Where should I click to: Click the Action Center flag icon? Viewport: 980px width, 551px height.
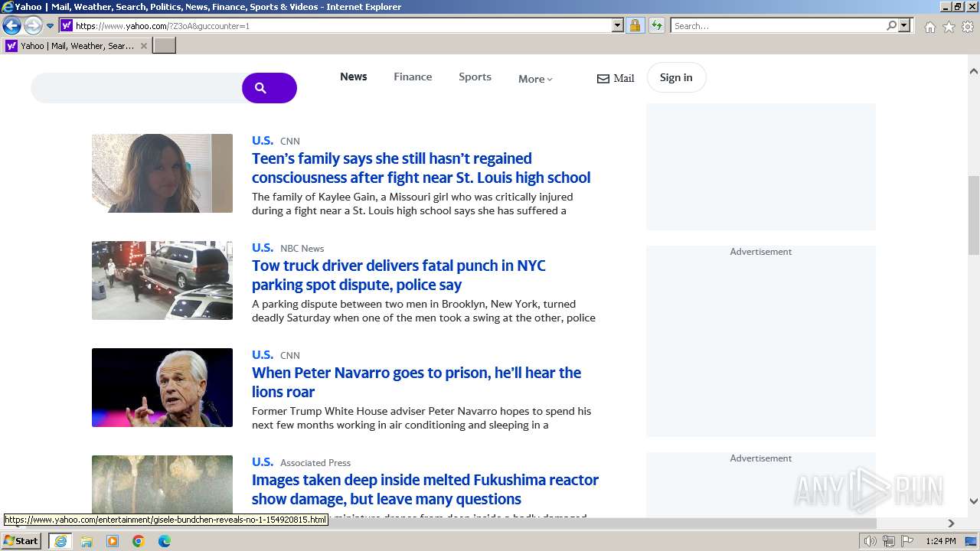[x=908, y=541]
